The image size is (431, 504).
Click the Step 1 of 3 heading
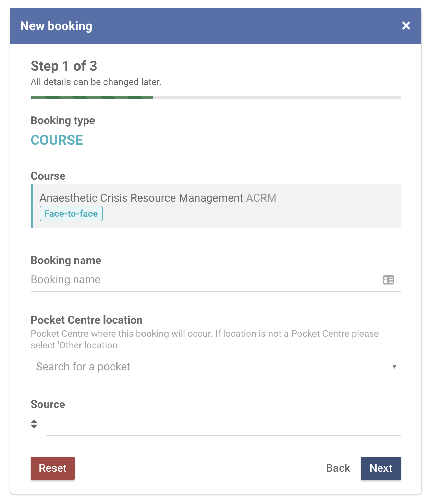point(64,66)
